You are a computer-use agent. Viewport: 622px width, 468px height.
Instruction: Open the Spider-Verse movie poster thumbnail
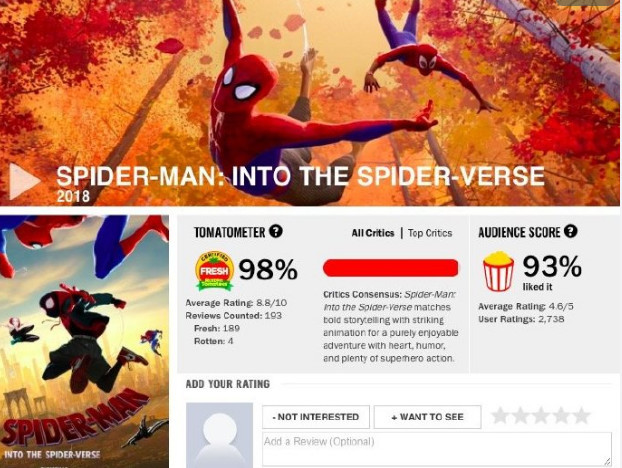tap(84, 341)
